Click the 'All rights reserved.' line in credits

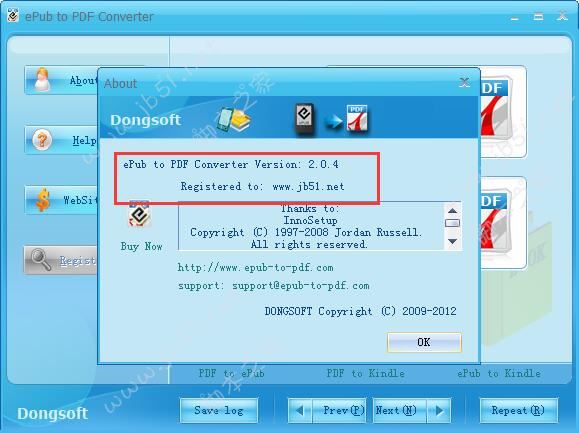(x=309, y=244)
